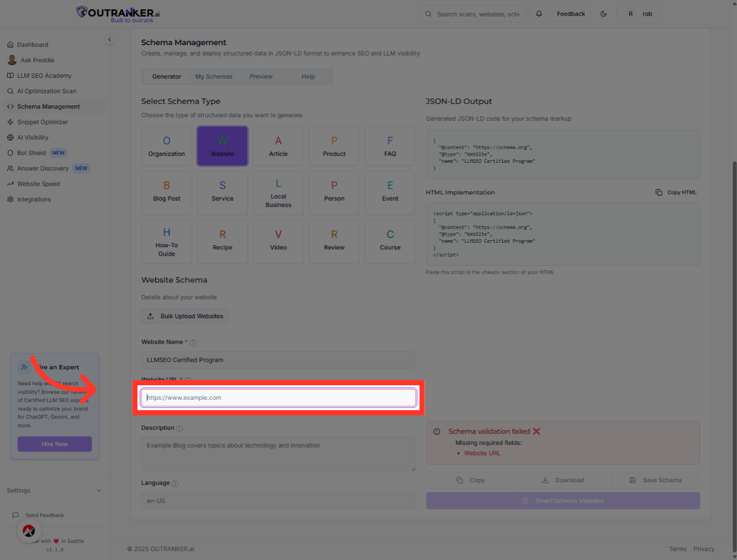This screenshot has width=737, height=560.
Task: Run the Smart Schema Validator
Action: point(563,501)
